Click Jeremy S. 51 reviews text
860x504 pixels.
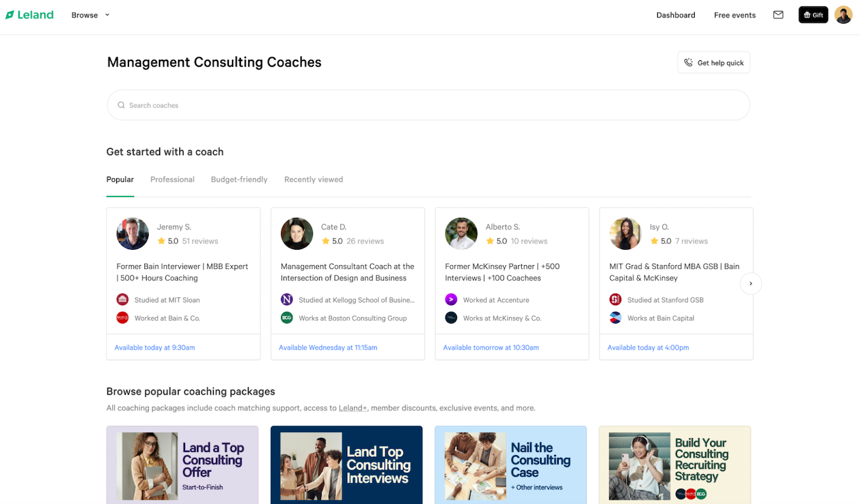(x=200, y=241)
